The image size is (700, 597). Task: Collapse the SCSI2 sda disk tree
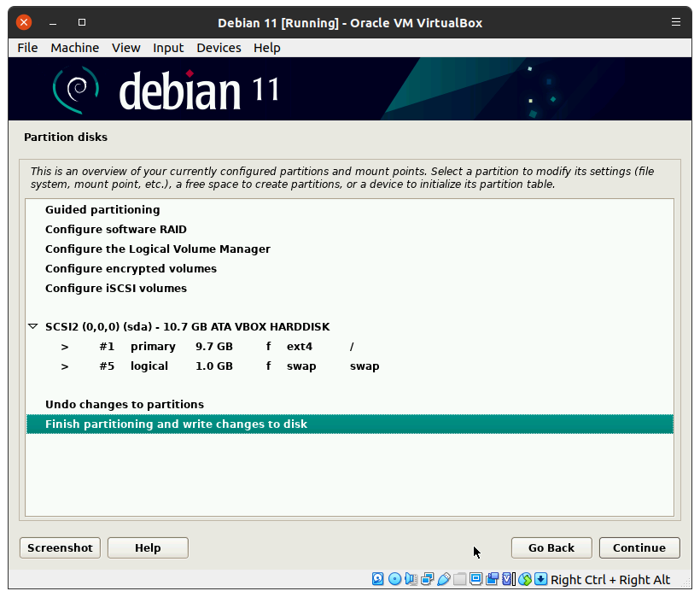(33, 326)
